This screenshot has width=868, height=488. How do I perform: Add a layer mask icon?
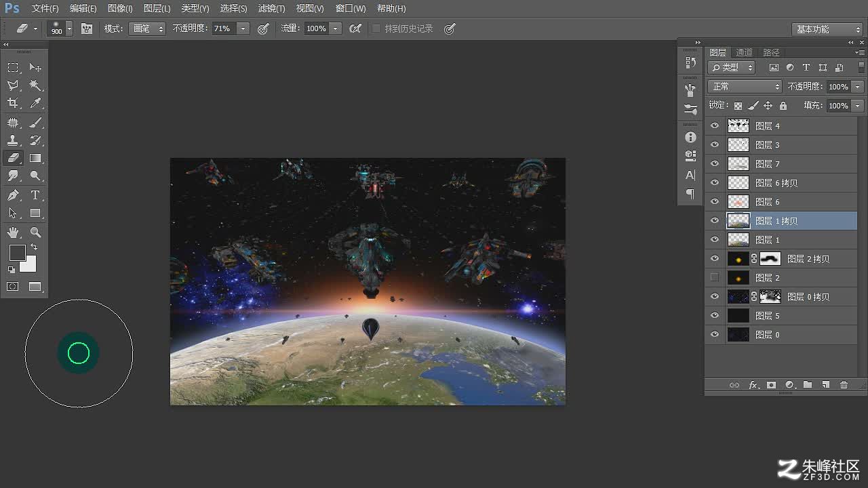pos(771,385)
